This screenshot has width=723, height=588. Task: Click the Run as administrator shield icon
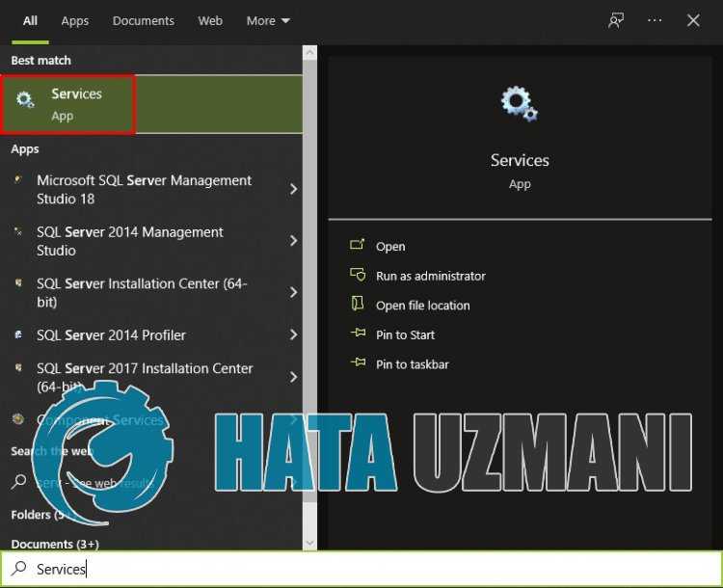coord(358,275)
